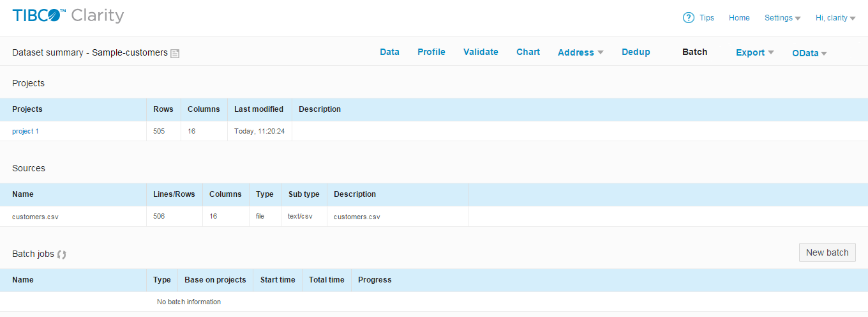Expand the Settings dropdown
This screenshot has width=868, height=317.
click(782, 18)
